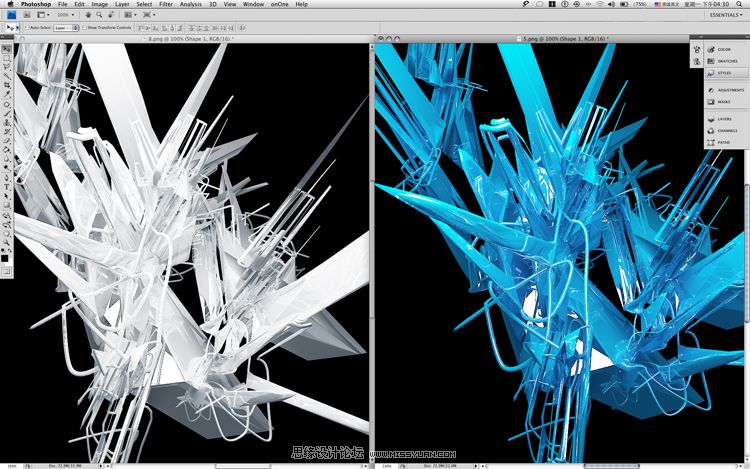
Task: Open the View Extras dropdown
Action: (x=44, y=15)
